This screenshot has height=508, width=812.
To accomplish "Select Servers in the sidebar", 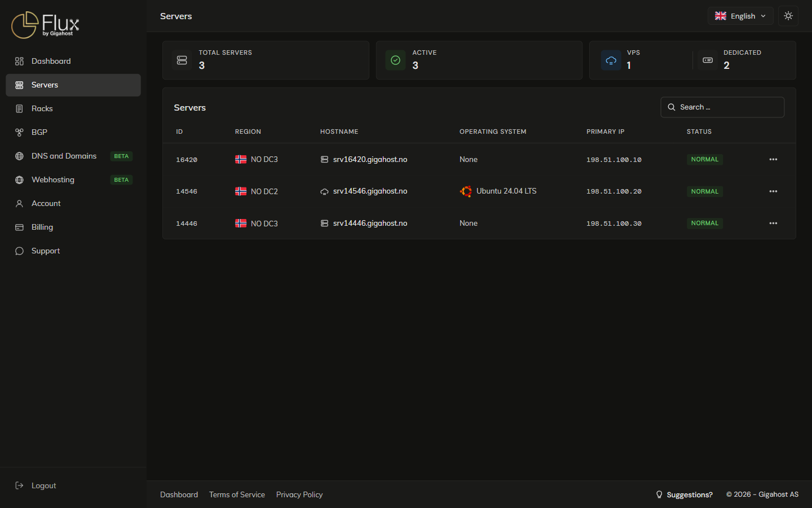I will [73, 85].
